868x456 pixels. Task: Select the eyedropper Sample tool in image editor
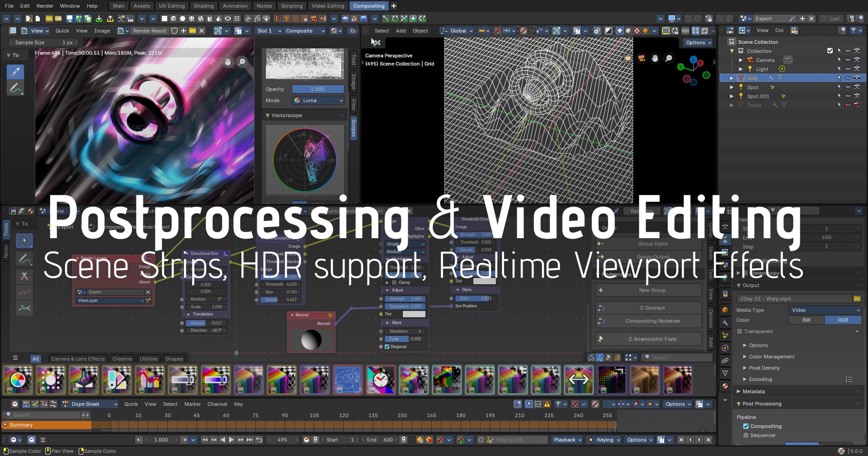pyautogui.click(x=15, y=72)
